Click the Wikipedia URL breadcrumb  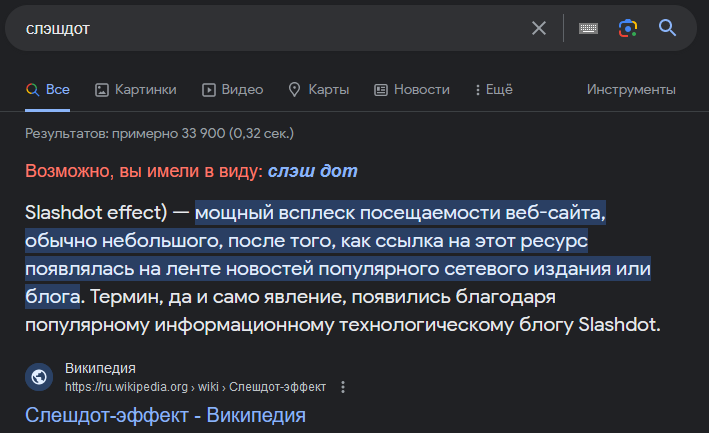pos(195,387)
